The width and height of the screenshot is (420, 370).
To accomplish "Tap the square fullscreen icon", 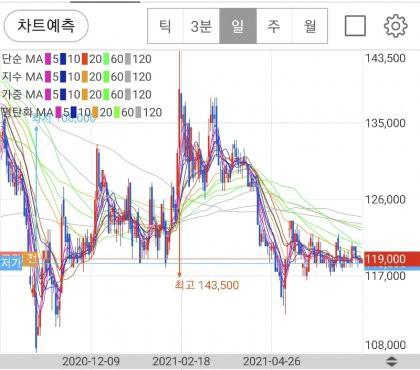I will 355,26.
